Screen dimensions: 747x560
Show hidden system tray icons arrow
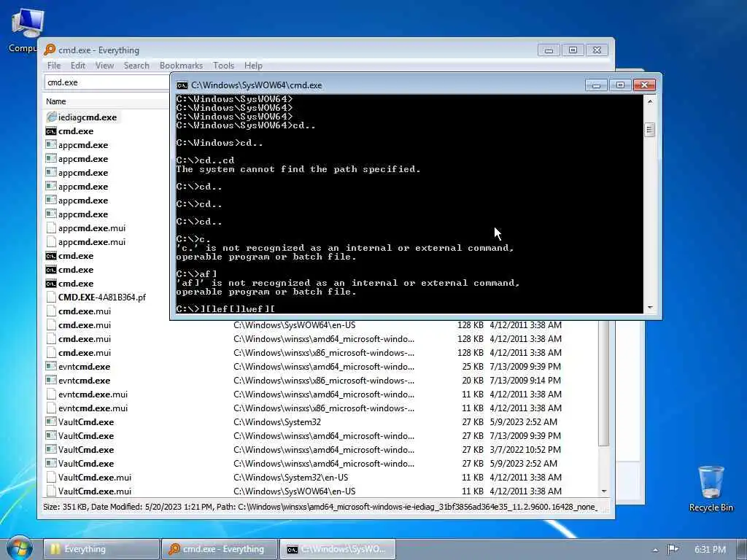656,550
